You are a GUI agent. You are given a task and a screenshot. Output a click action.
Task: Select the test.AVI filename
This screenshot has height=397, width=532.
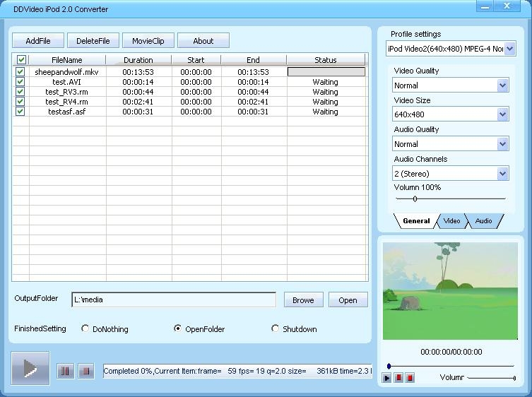[x=66, y=82]
